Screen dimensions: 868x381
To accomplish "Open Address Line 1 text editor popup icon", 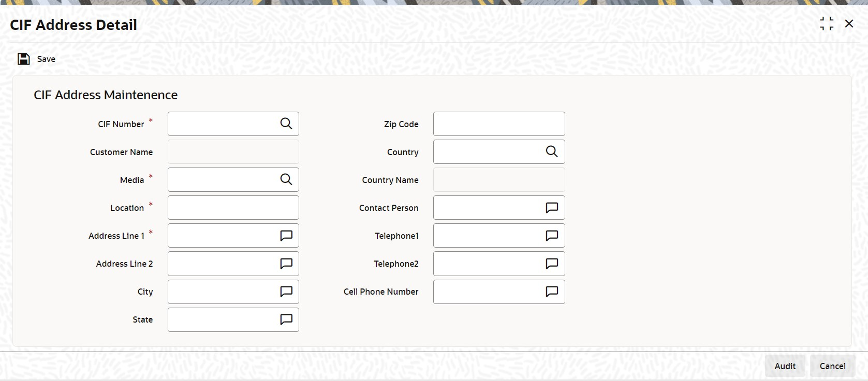I will click(286, 236).
